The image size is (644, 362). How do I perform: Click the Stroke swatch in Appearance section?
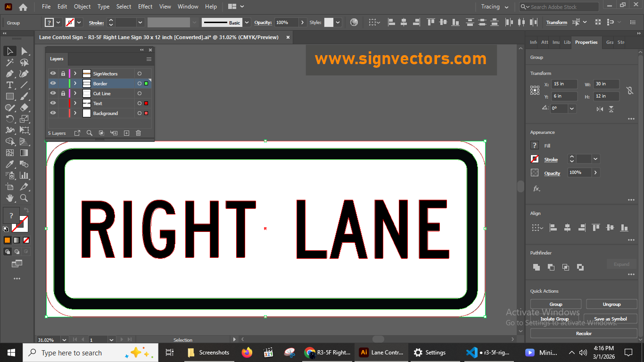tap(535, 159)
